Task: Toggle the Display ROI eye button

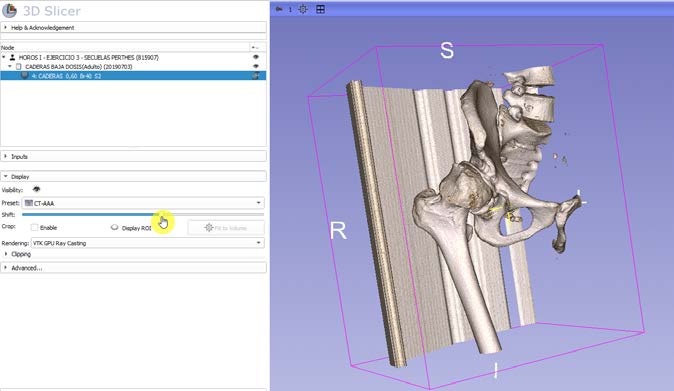Action: [x=114, y=227]
